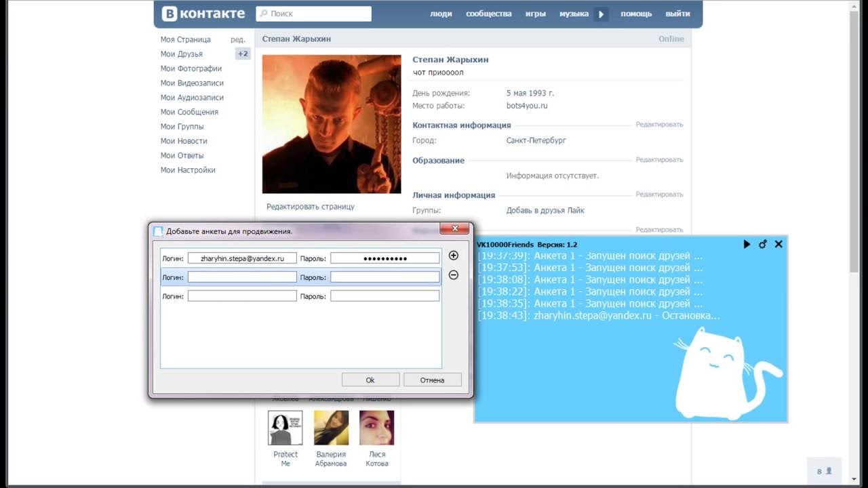The width and height of the screenshot is (868, 488).
Task: Click 'Редактировать страницу' link
Action: pos(310,207)
